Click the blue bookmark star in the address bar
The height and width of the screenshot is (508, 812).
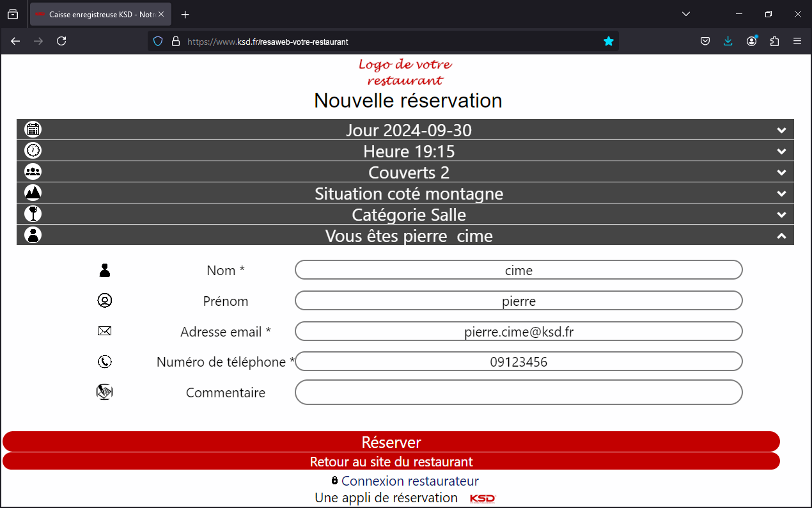pyautogui.click(x=608, y=41)
